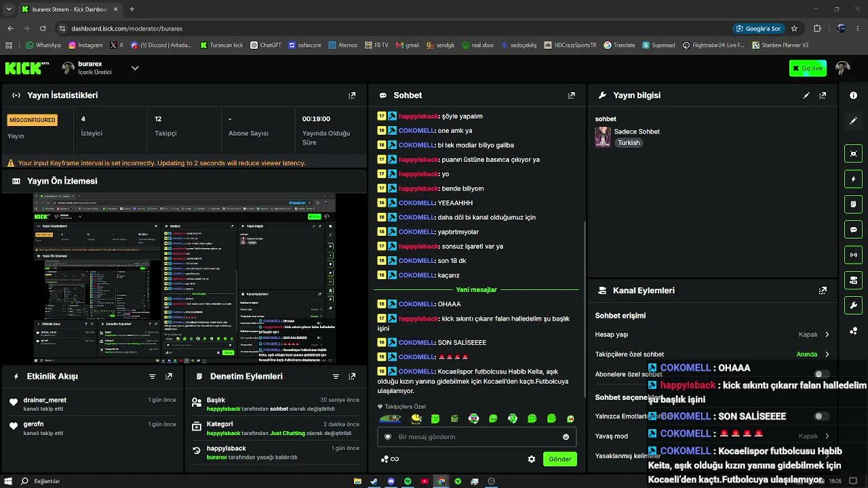
Task: Reload the dashboard page
Action: click(x=43, y=28)
